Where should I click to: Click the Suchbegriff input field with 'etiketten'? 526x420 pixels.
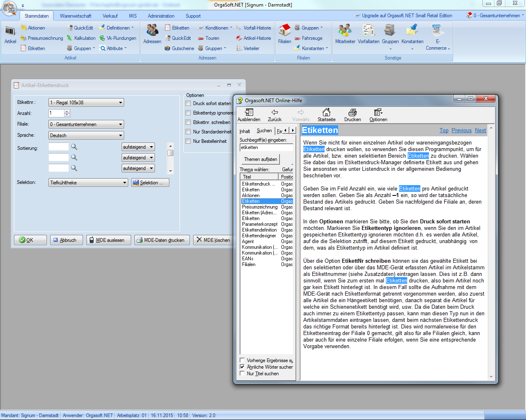point(266,147)
